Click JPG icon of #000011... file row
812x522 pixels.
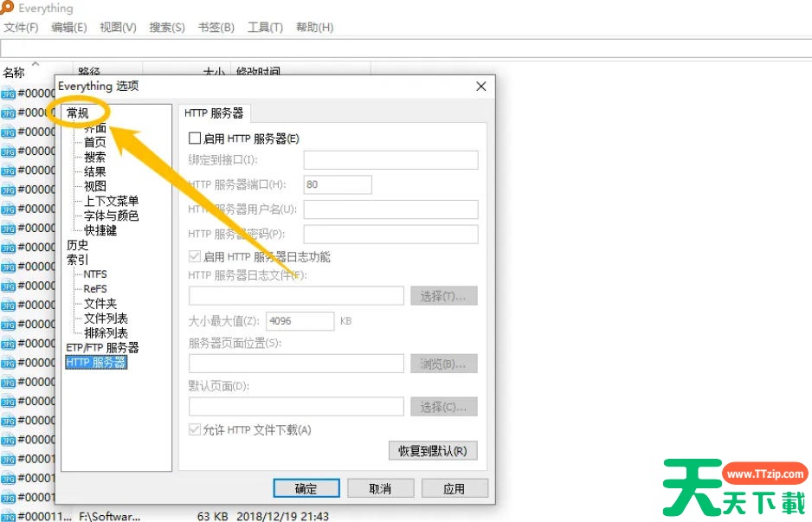coord(8,516)
